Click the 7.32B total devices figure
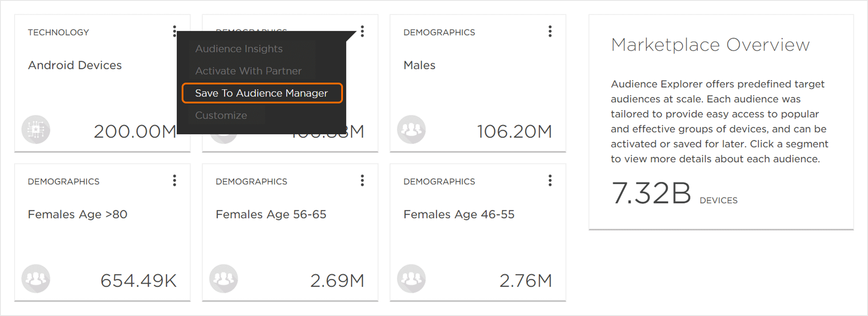The height and width of the screenshot is (316, 868). (651, 193)
